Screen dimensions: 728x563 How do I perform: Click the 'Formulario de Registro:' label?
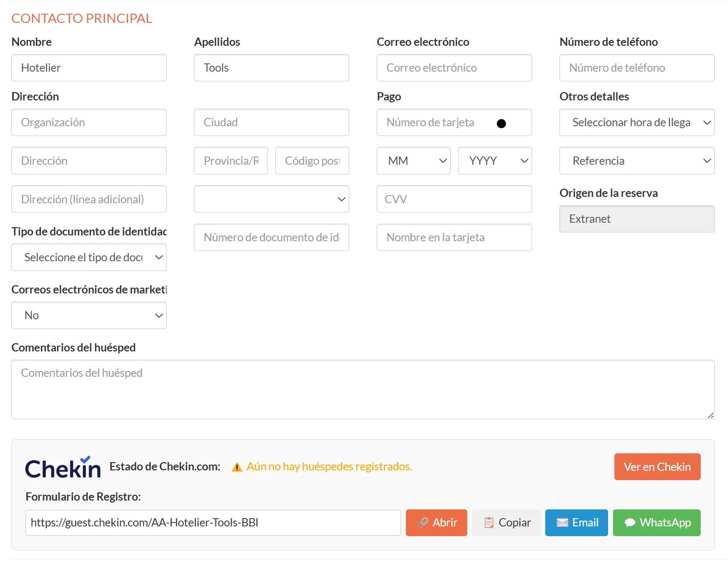coord(83,497)
